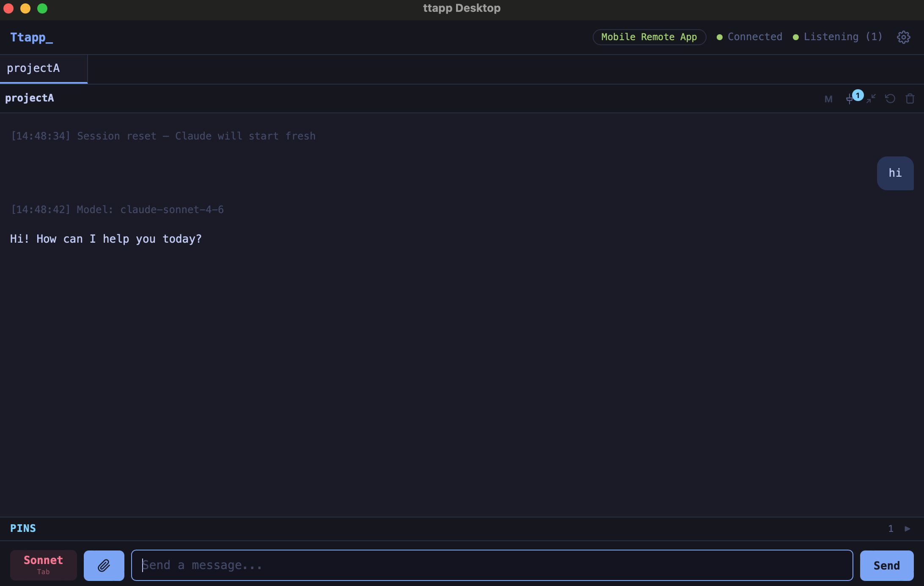Click the play arrow next to PINS count
Screen dimensions: 924x586
click(907, 528)
